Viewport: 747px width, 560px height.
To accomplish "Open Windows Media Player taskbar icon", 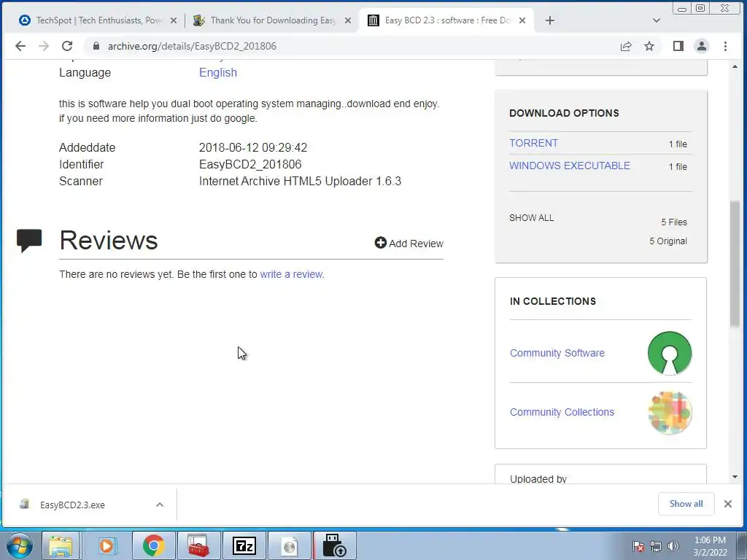I will (107, 545).
